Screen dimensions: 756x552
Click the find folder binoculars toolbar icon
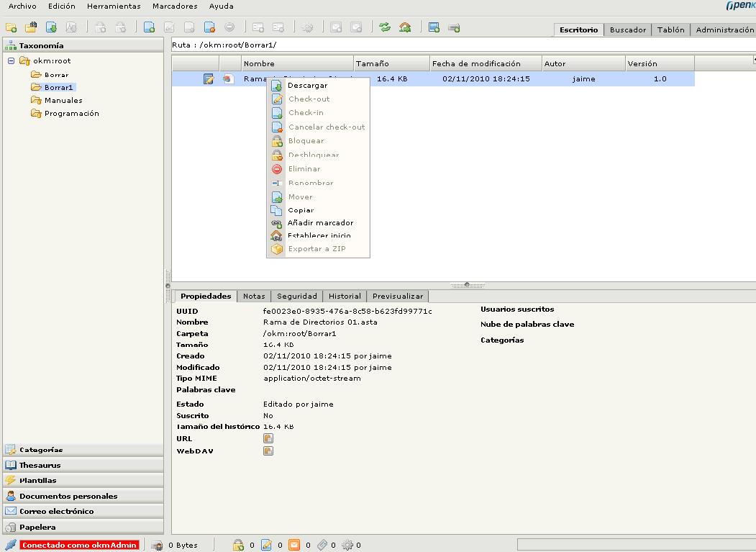(x=32, y=27)
